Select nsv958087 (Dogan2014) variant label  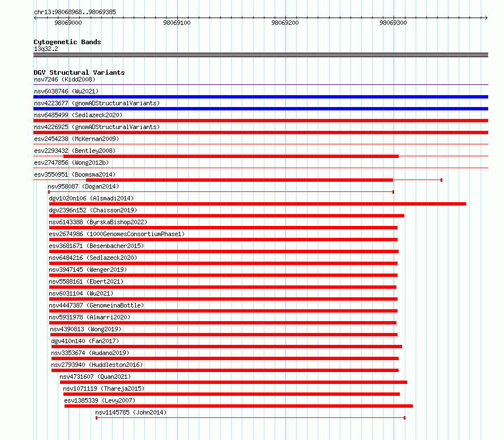point(83,186)
